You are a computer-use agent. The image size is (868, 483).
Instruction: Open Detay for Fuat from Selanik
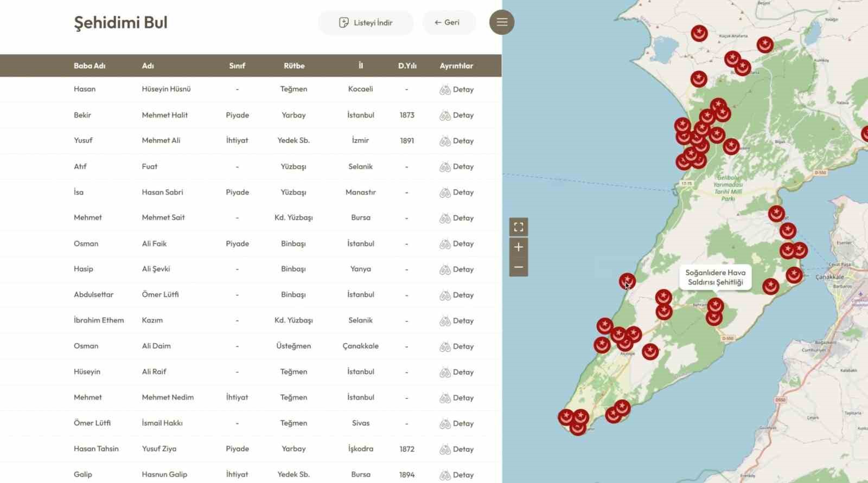[457, 167]
